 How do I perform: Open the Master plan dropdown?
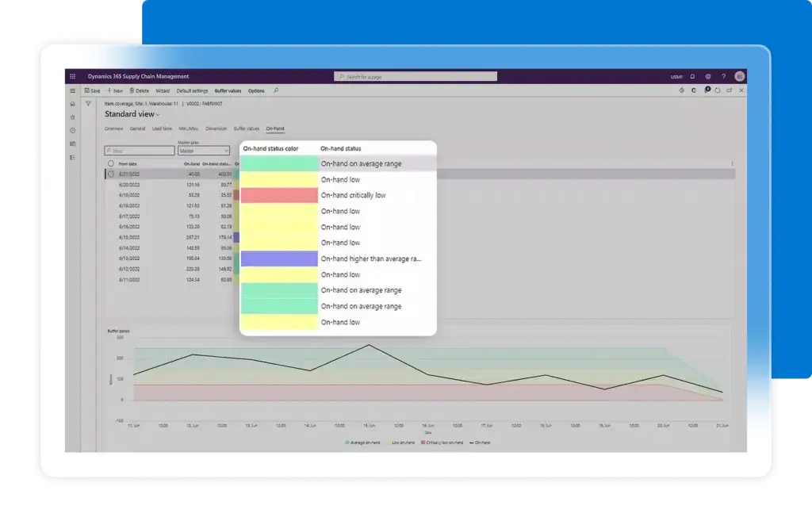tap(204, 151)
